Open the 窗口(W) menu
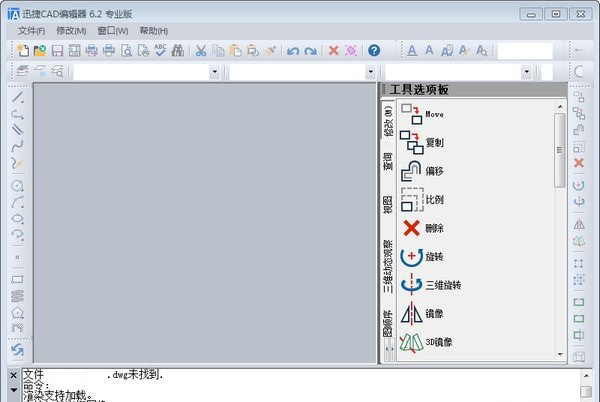Viewport: 600px width, 402px height. [x=113, y=31]
